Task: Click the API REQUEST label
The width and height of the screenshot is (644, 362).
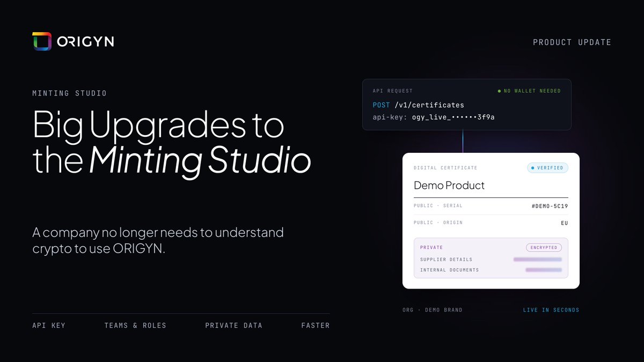Action: (393, 91)
